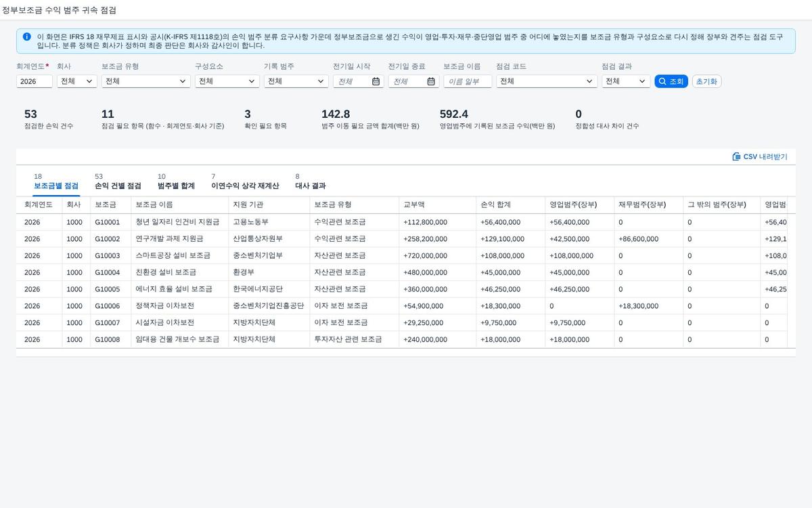Viewport: 812px width, 508px height.
Task: Open the 점검 코드 dropdown
Action: coord(547,81)
